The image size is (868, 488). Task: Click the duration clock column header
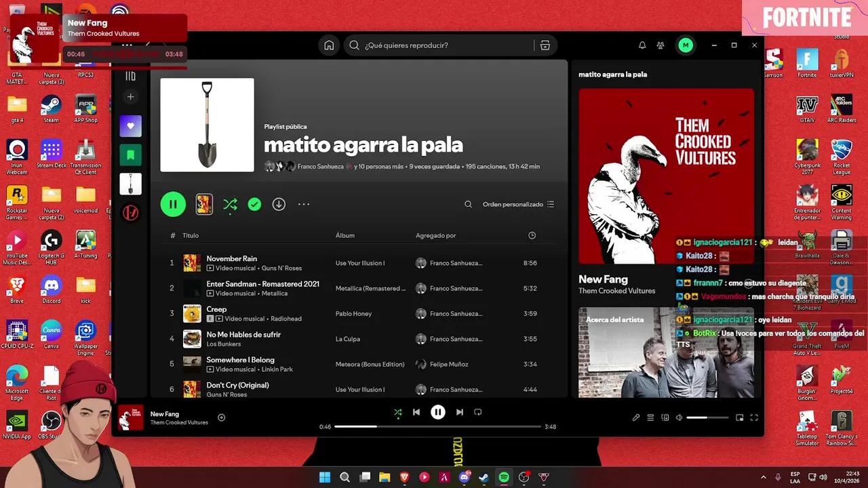tap(532, 235)
